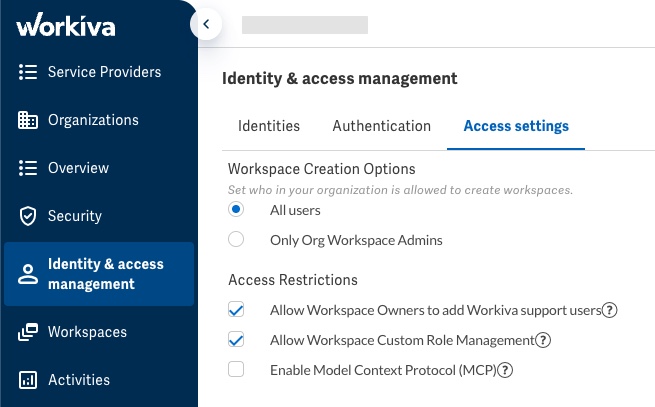Switch to the Authentication tab
This screenshot has width=655, height=407.
pos(381,126)
